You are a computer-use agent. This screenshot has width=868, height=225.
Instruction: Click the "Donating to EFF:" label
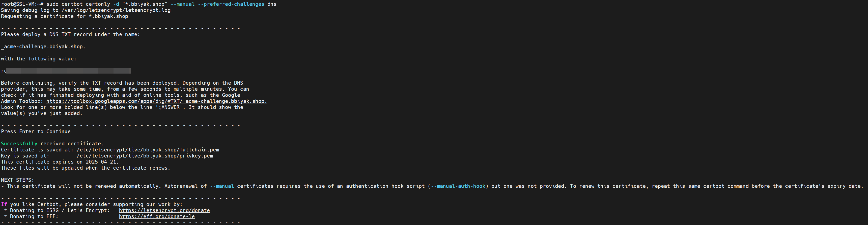pos(34,217)
